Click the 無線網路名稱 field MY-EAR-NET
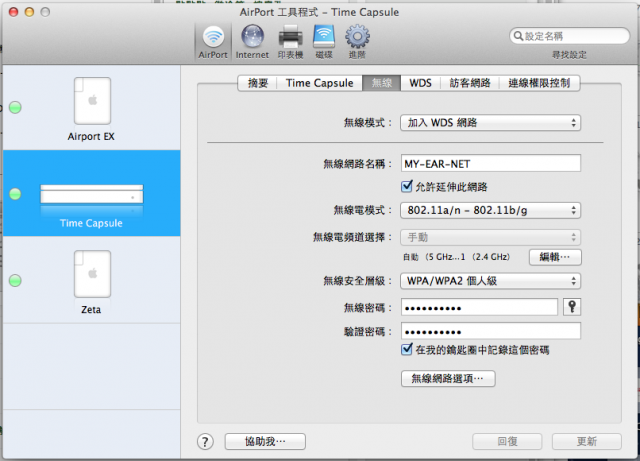 (x=491, y=164)
